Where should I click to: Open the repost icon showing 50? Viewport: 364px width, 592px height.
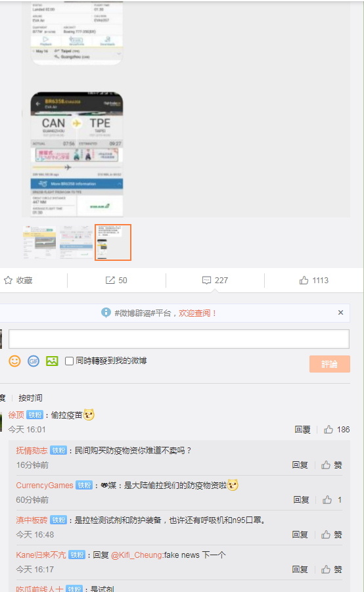pos(110,280)
